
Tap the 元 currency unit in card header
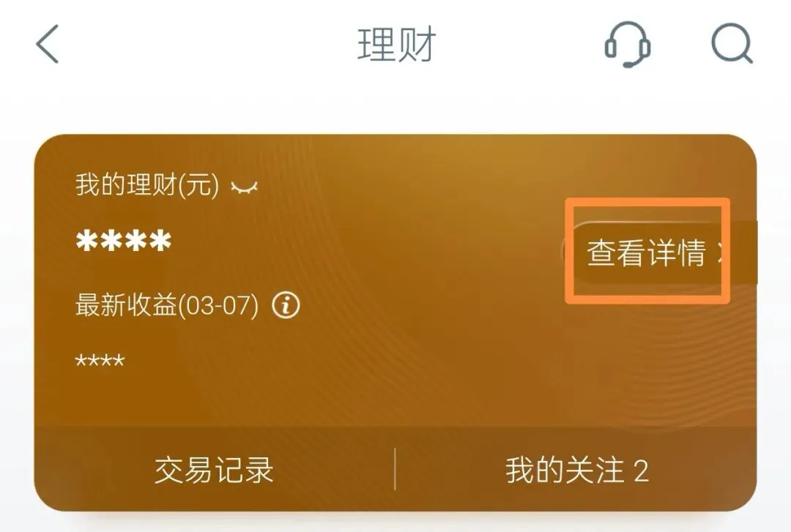click(x=199, y=184)
